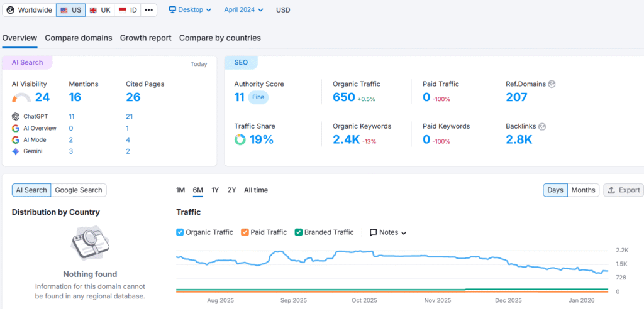Click the Gemini sparkle icon
The height and width of the screenshot is (309, 644).
(x=16, y=151)
